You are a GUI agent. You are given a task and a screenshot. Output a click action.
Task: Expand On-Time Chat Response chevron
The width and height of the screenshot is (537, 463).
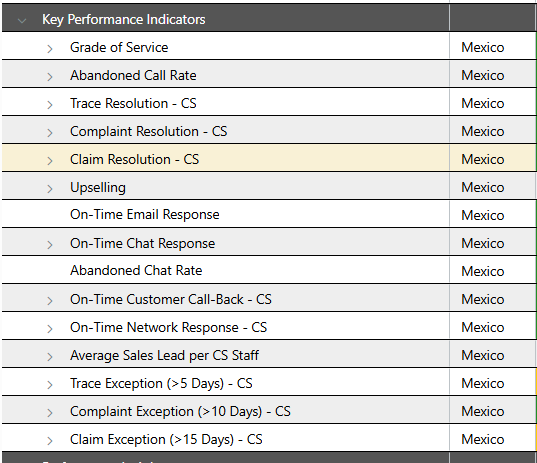tap(50, 245)
